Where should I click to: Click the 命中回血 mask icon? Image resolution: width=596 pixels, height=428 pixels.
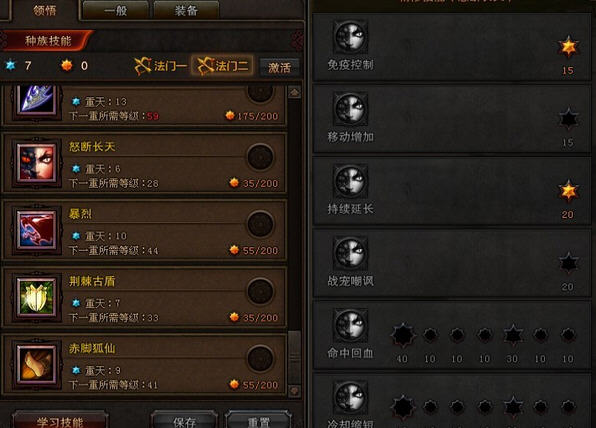350,325
